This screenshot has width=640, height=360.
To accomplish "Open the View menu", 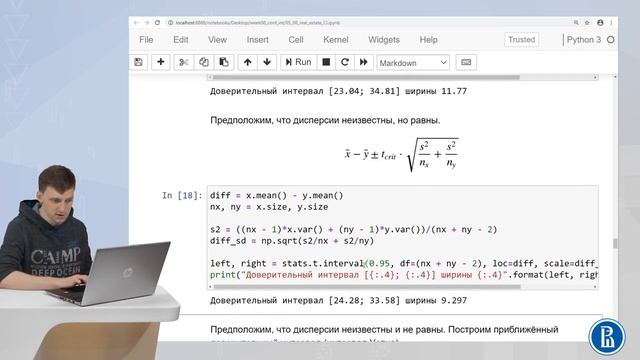I will (217, 40).
